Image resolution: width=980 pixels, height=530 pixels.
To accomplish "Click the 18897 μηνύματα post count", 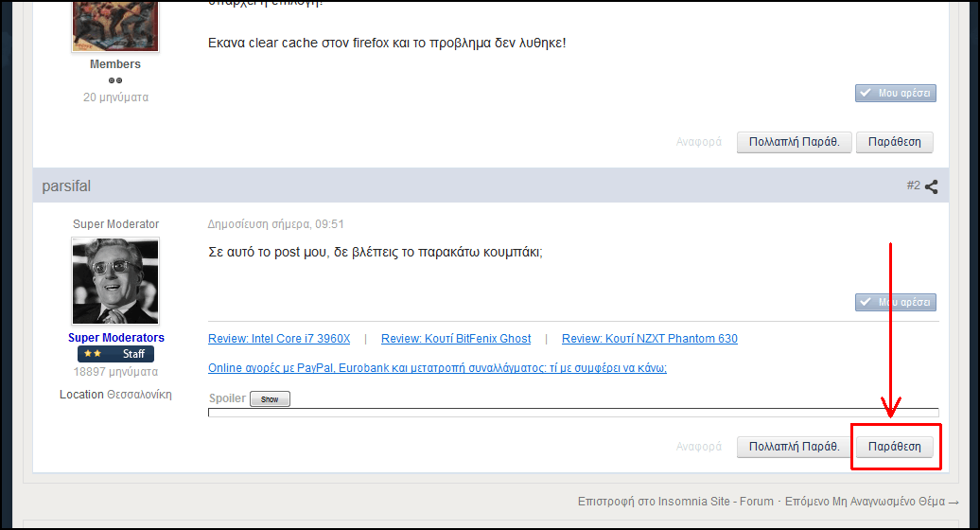I will 115,371.
